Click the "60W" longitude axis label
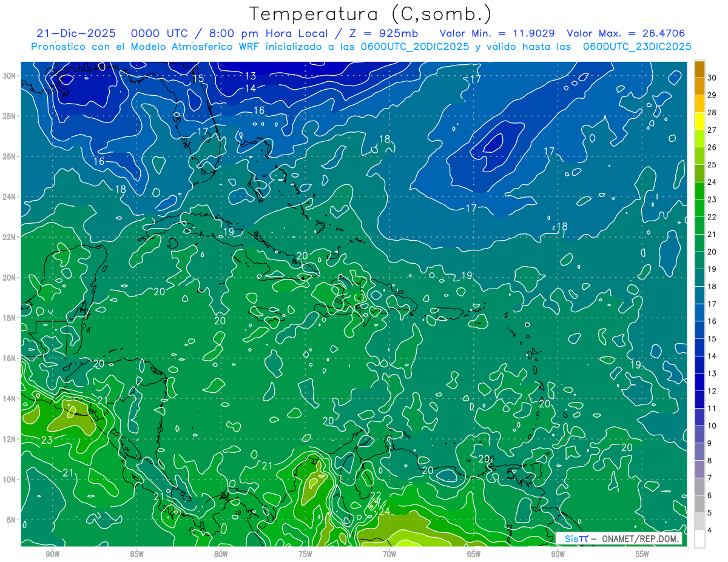The width and height of the screenshot is (728, 562). tap(558, 554)
